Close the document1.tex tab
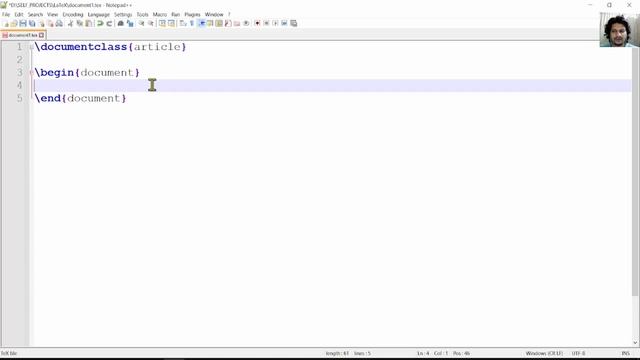Viewport: 640px width, 360px height. click(42, 35)
